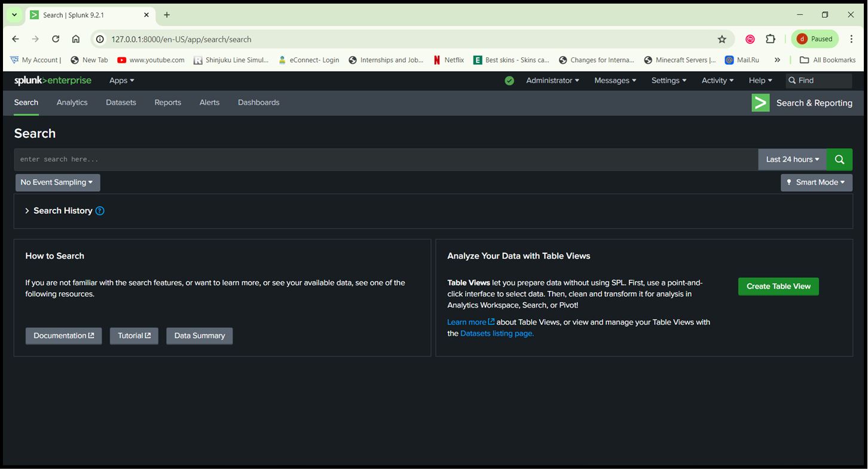Open the Datasets listing page link

(496, 333)
